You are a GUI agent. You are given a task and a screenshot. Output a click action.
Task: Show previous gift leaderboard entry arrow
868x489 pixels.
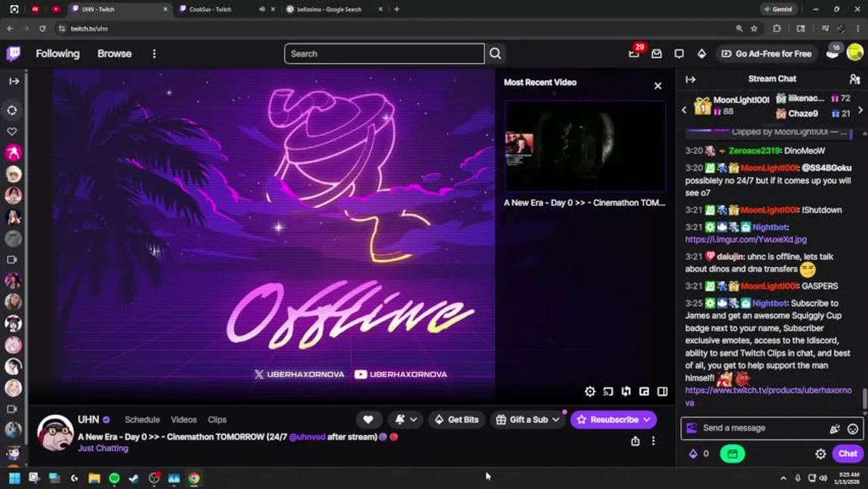coord(684,109)
